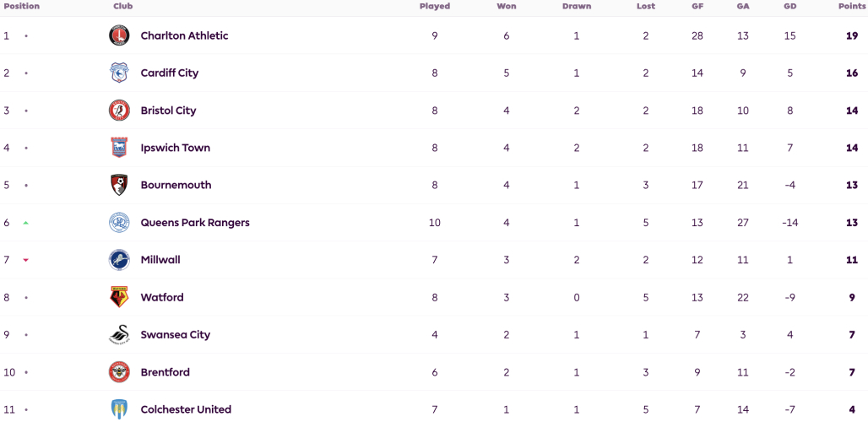Screen dimensions: 868x422
Task: Click the Points column header
Action: pos(852,7)
